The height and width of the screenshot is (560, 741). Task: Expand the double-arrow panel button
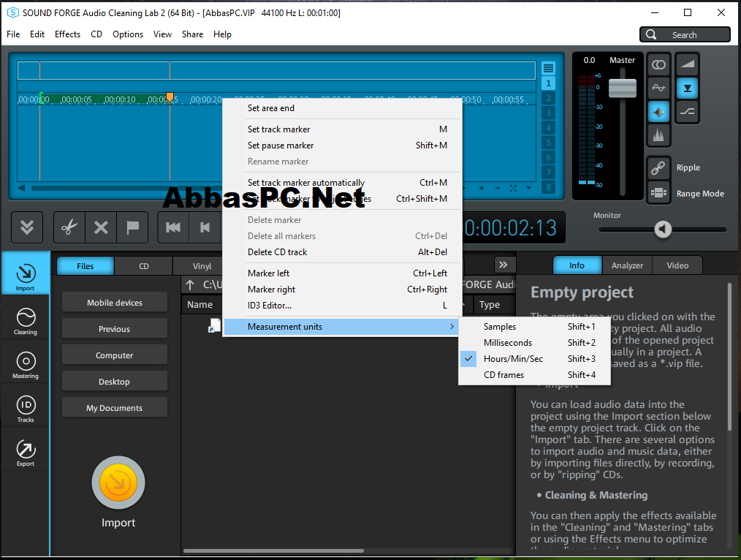point(503,265)
